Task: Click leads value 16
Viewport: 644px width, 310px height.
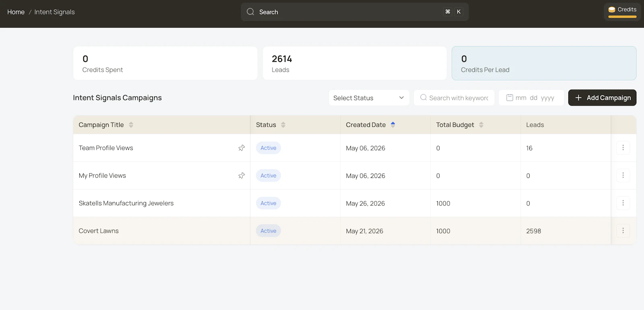Action: [x=529, y=148]
